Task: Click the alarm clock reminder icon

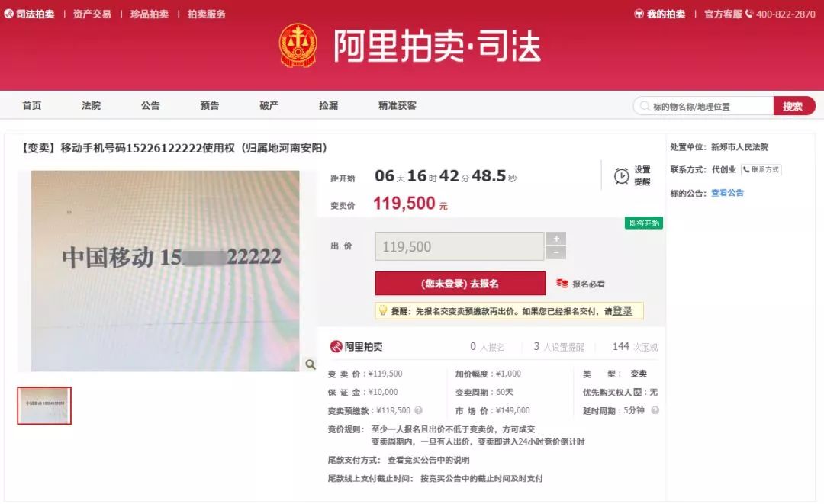Action: [622, 176]
